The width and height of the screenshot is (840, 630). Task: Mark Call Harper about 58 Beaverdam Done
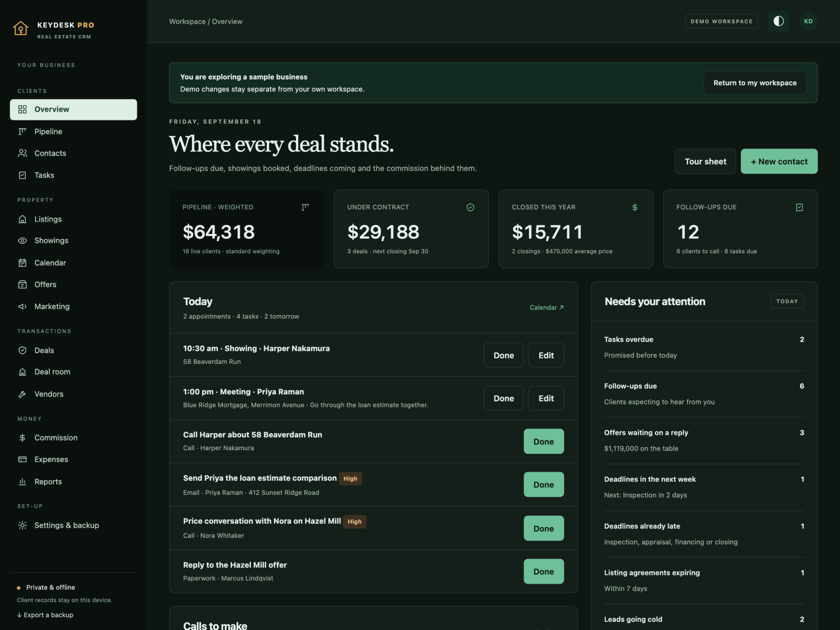pos(543,441)
